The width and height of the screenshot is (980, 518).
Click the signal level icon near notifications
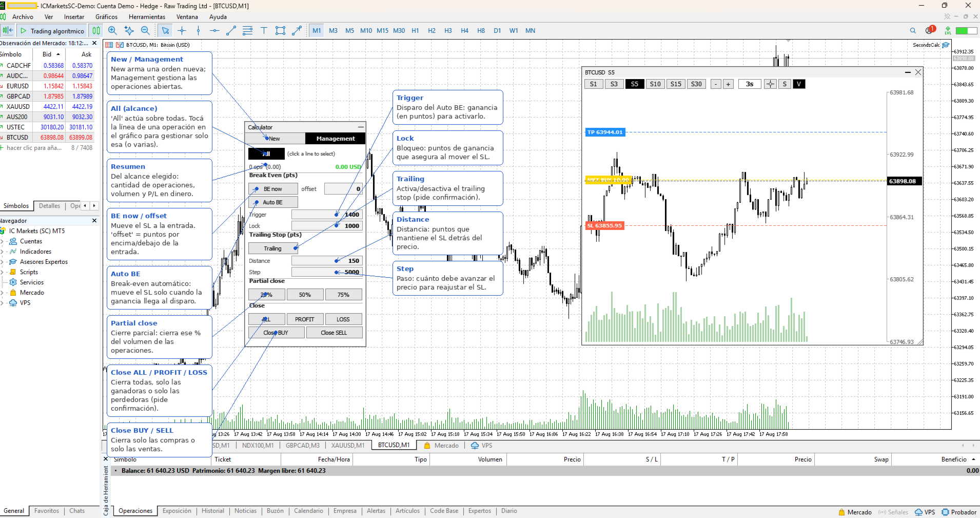tap(948, 31)
